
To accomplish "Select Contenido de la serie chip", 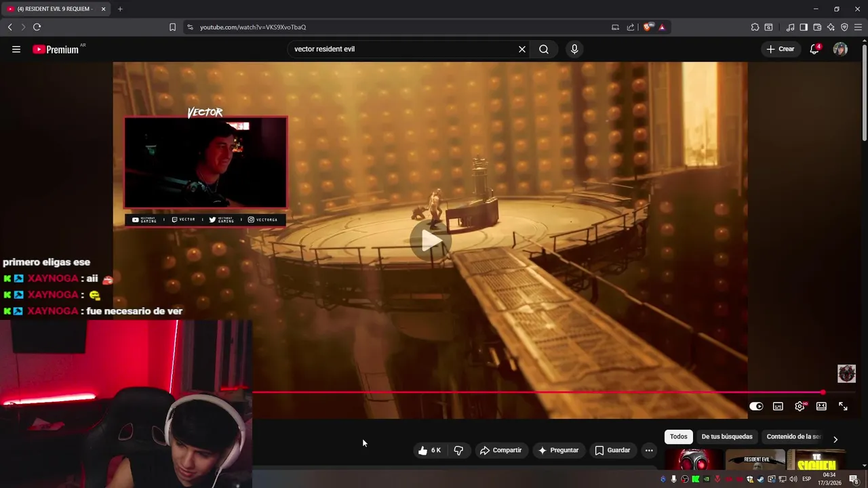I will pyautogui.click(x=793, y=436).
